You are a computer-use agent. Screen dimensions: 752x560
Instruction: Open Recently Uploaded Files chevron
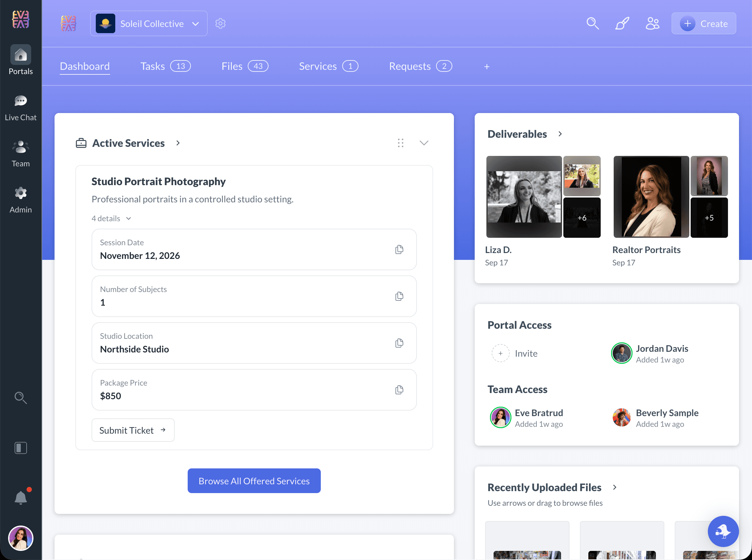click(x=615, y=487)
